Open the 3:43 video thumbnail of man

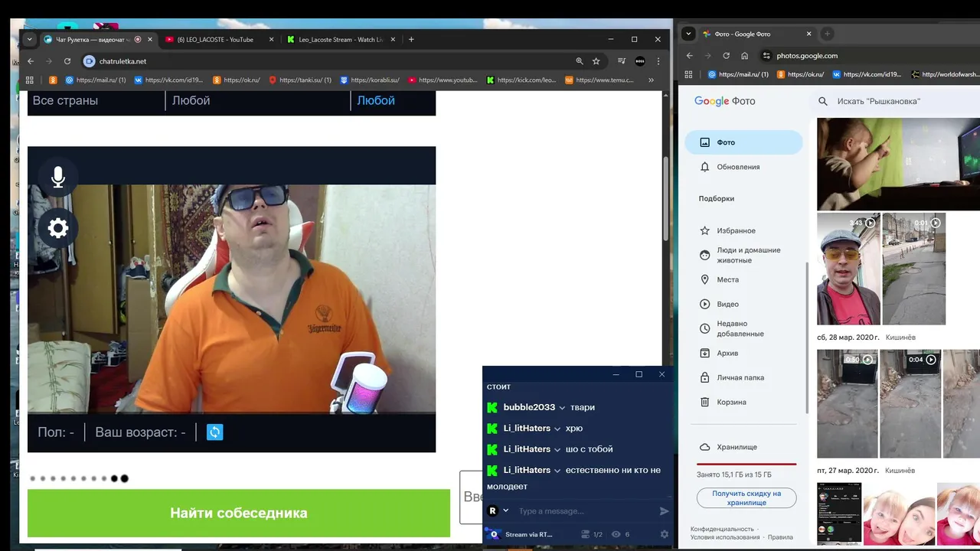coord(848,269)
